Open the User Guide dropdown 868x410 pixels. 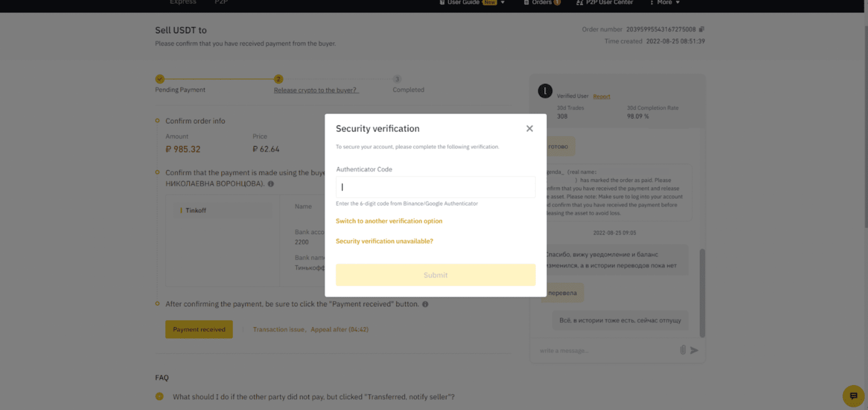pos(472,3)
